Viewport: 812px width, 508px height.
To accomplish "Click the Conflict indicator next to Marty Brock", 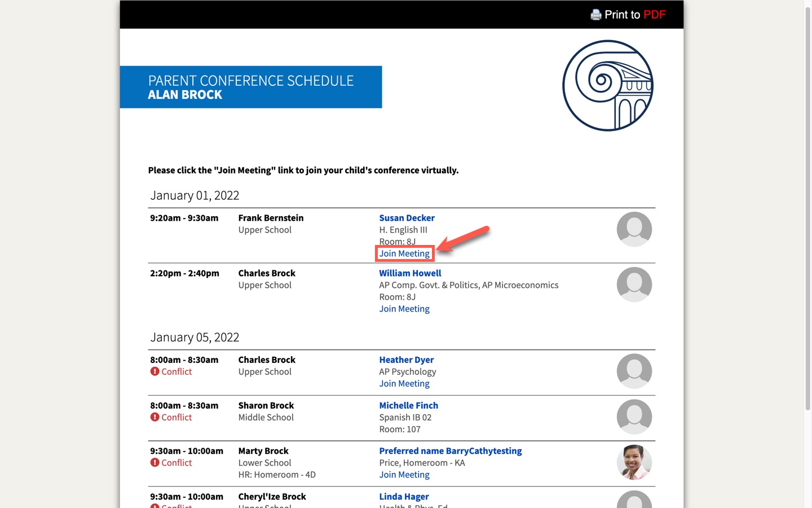I will 155,462.
